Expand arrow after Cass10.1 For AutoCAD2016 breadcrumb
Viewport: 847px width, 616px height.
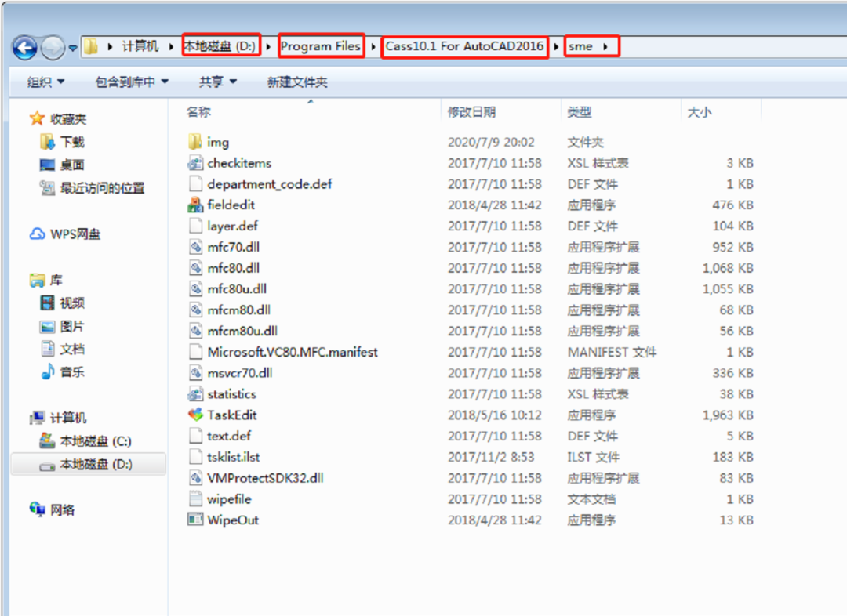556,47
